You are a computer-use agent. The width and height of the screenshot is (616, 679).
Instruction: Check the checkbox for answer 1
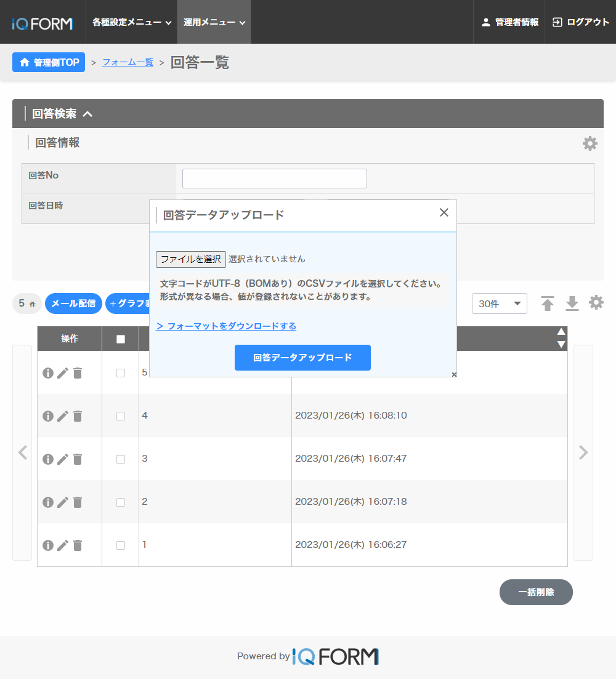point(121,545)
